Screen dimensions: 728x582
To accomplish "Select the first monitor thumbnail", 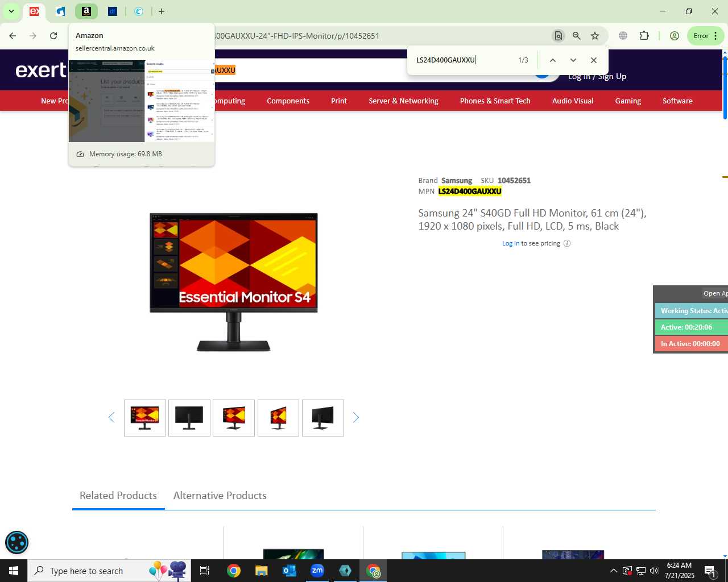I will pyautogui.click(x=145, y=418).
